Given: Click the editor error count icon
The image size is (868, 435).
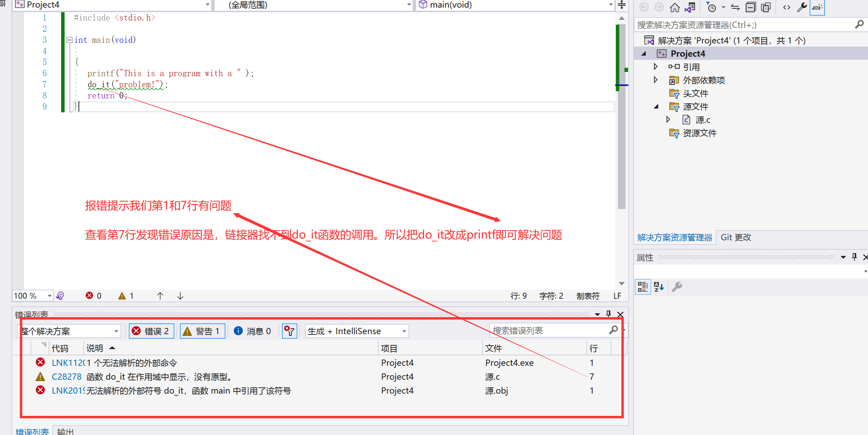Looking at the screenshot, I should coord(90,296).
